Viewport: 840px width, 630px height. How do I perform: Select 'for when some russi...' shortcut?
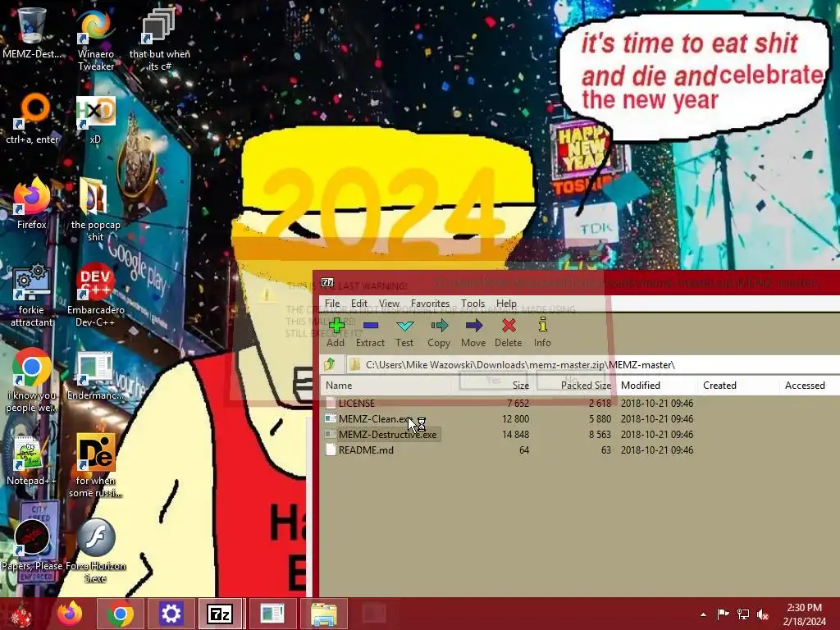tap(96, 466)
